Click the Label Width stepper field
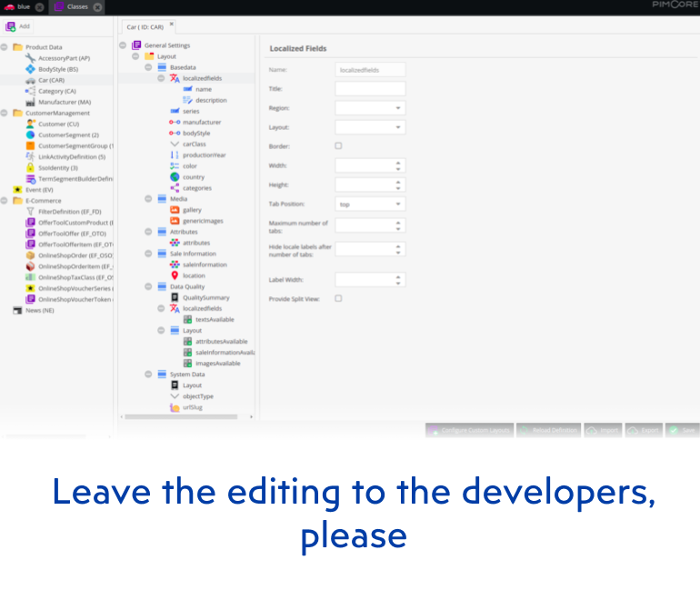 (370, 280)
